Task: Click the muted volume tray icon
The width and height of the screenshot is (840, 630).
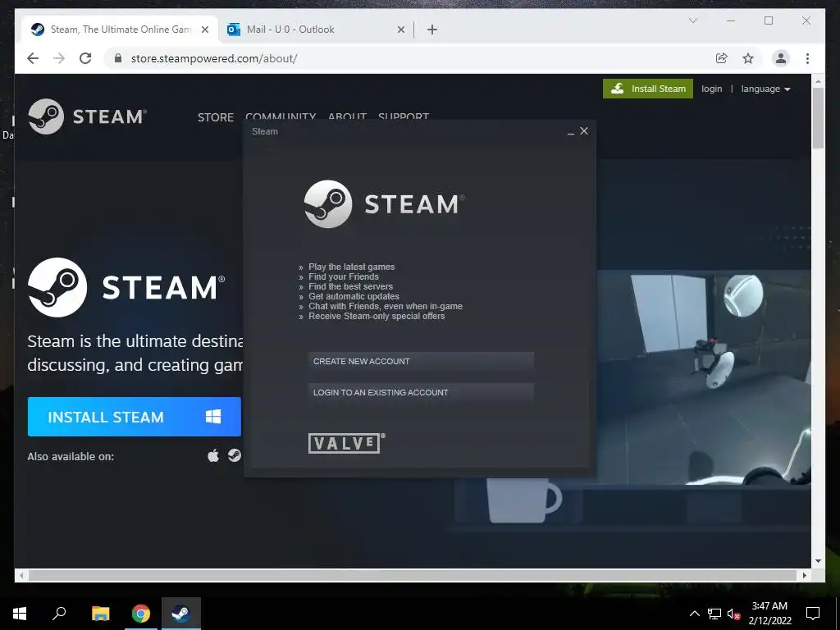Action: coord(733,614)
